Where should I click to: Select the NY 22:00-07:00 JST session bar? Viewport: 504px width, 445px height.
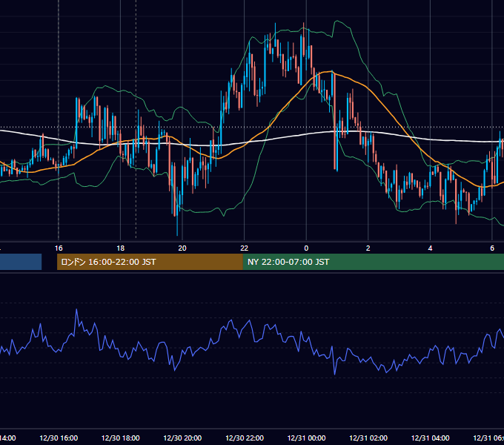373,262
